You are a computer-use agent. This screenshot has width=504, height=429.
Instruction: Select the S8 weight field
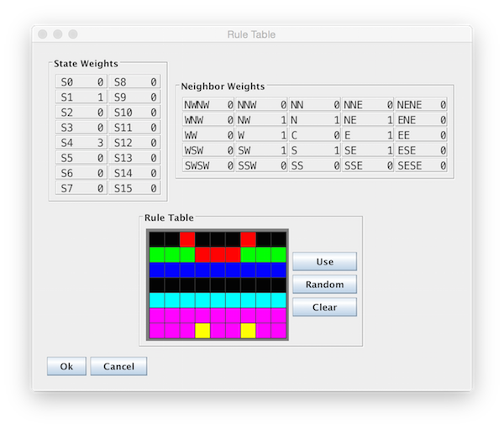pos(134,82)
